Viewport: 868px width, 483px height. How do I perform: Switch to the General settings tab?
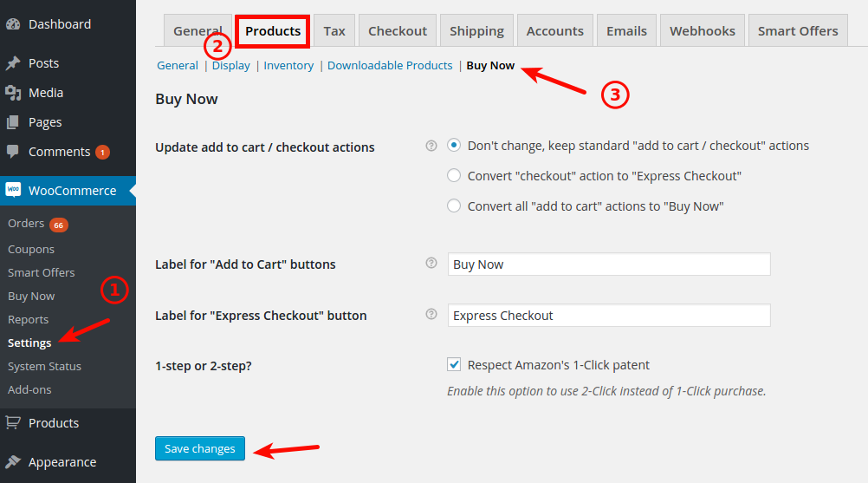[x=198, y=31]
